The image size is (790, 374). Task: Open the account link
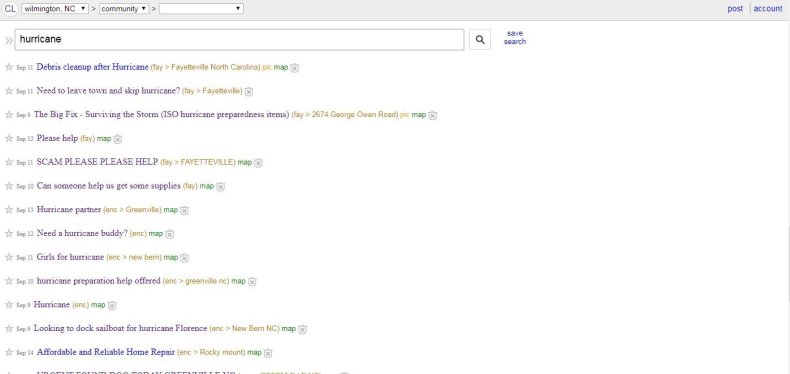(768, 9)
